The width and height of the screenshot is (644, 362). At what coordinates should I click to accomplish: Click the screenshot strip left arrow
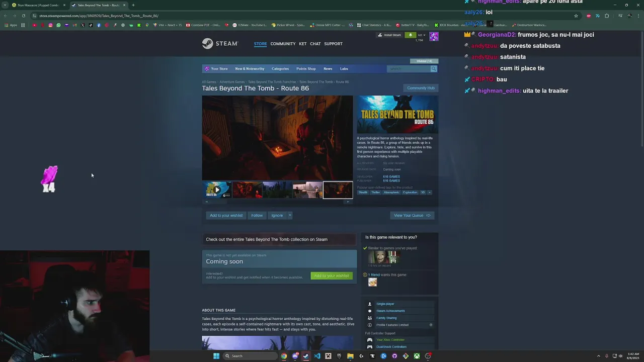[x=207, y=202]
